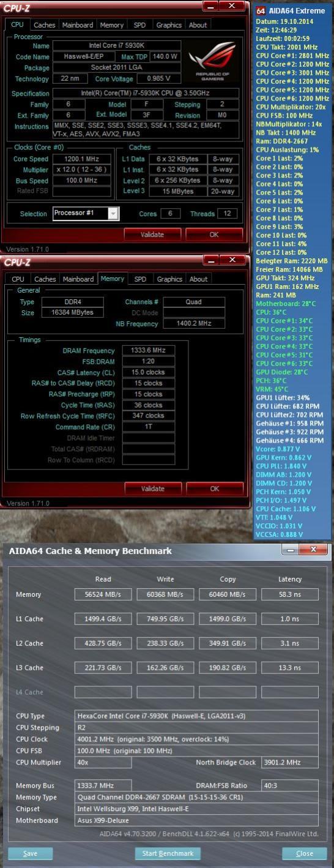This screenshot has width=334, height=868.
Task: Select Caches tab in lower CPU-Z window
Action: (45, 279)
